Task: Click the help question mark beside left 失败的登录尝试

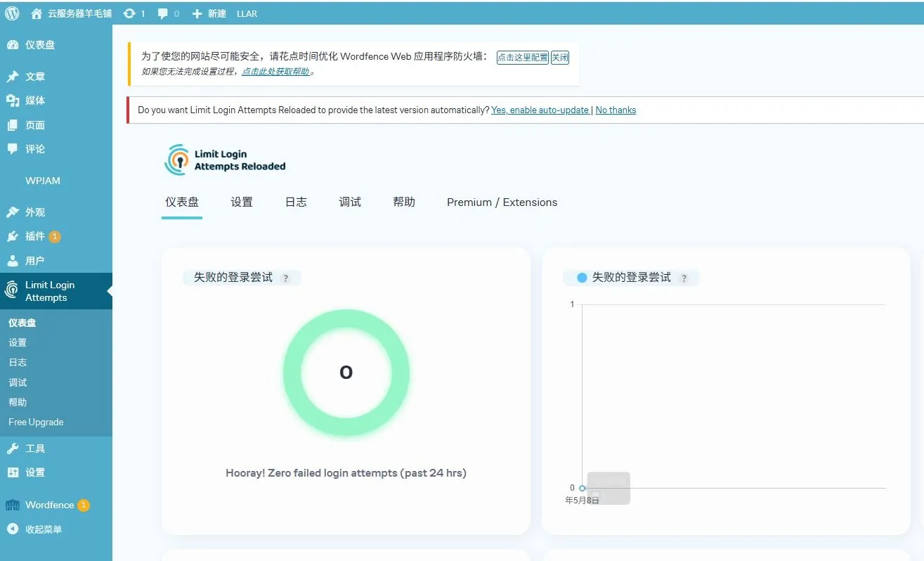Action: (x=285, y=278)
